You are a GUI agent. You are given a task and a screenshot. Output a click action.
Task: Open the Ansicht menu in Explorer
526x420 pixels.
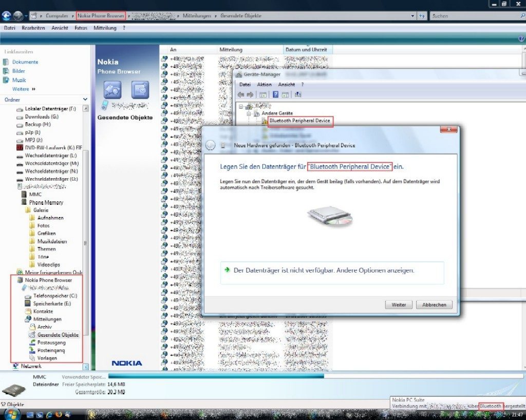coord(60,28)
